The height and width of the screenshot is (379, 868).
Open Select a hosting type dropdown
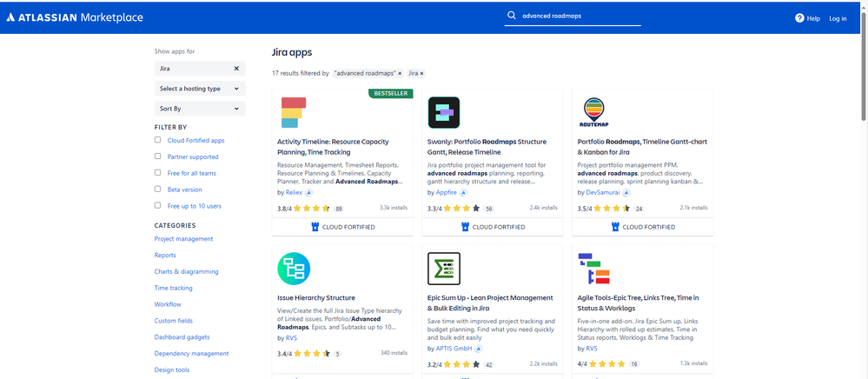(x=200, y=89)
